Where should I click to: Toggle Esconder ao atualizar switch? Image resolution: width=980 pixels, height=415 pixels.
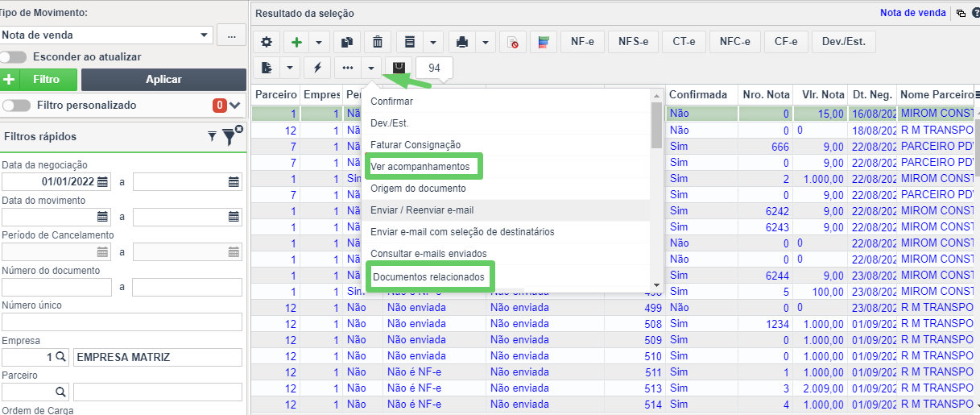point(14,57)
